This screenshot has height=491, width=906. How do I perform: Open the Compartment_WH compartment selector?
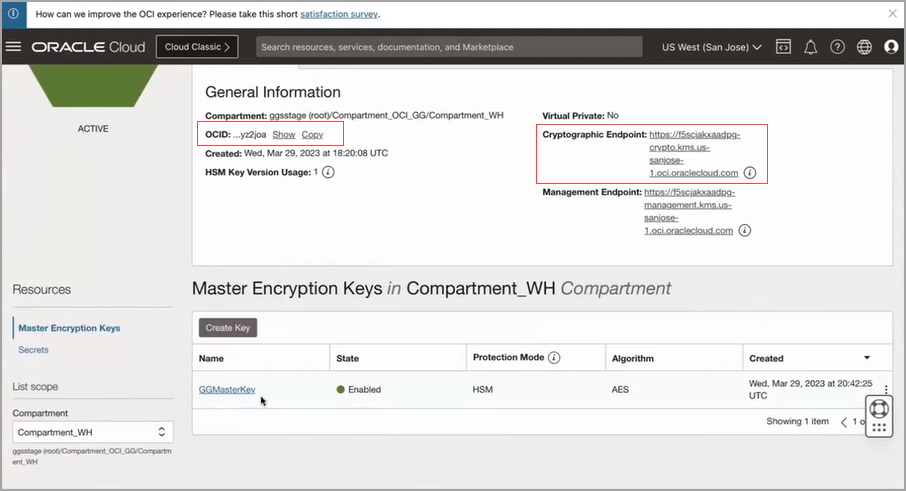coord(93,432)
